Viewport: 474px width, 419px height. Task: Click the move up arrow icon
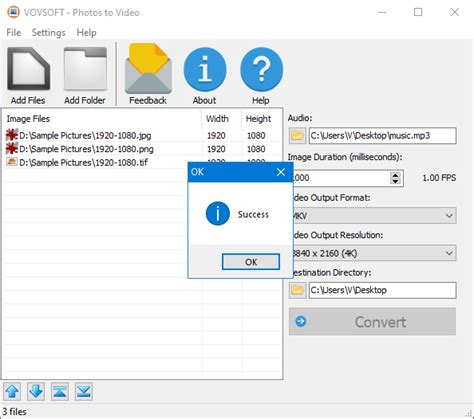[x=12, y=391]
